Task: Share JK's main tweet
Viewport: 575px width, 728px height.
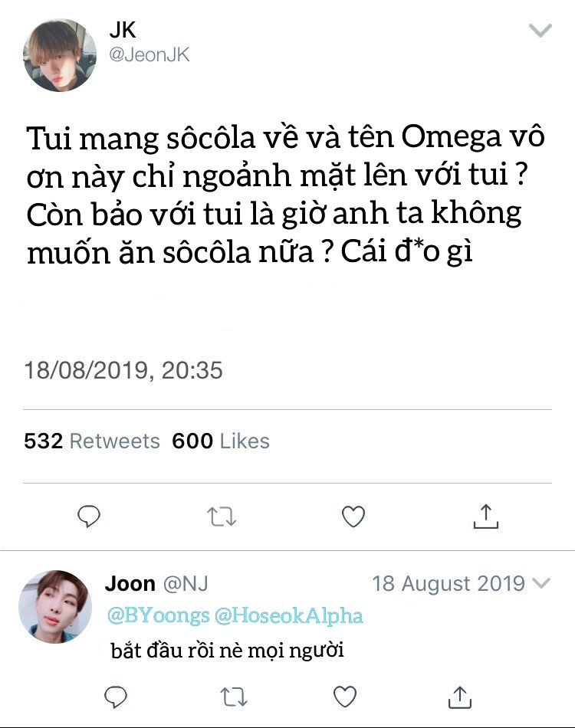Action: 485,517
